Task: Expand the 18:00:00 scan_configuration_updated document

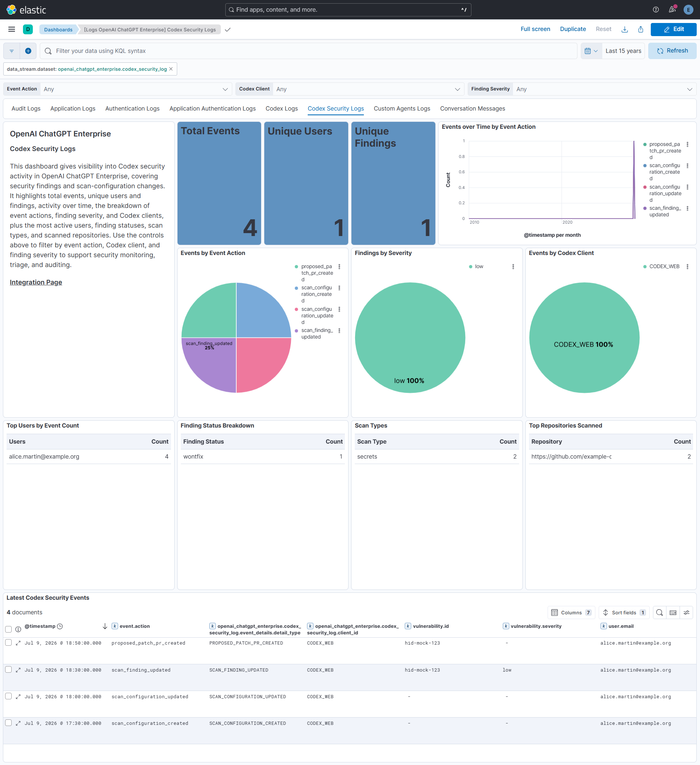Action: pyautogui.click(x=18, y=697)
